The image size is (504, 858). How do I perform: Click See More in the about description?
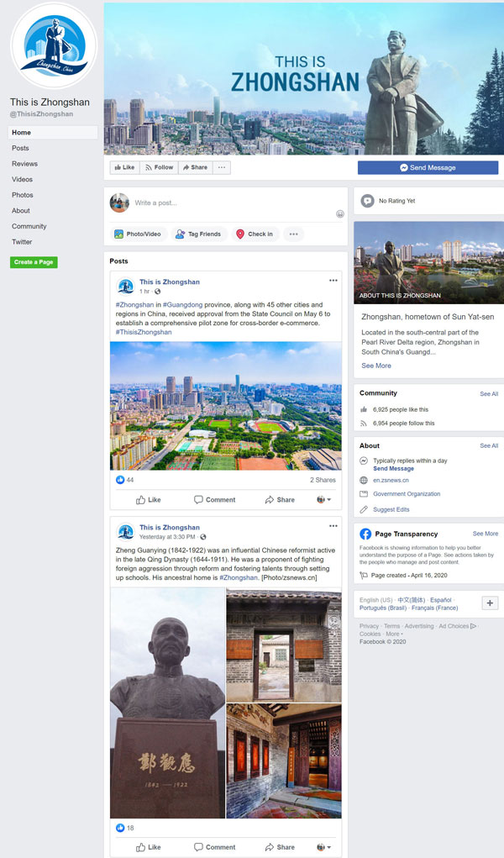coord(376,366)
